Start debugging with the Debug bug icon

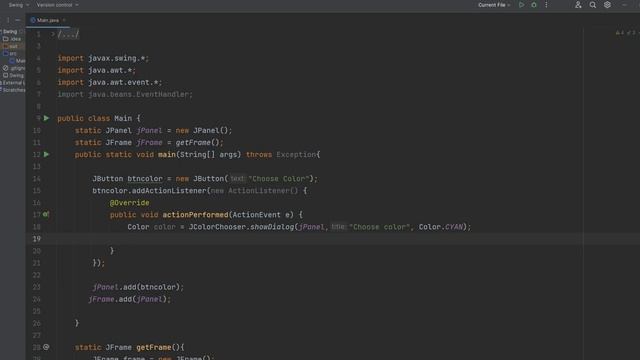tap(534, 5)
